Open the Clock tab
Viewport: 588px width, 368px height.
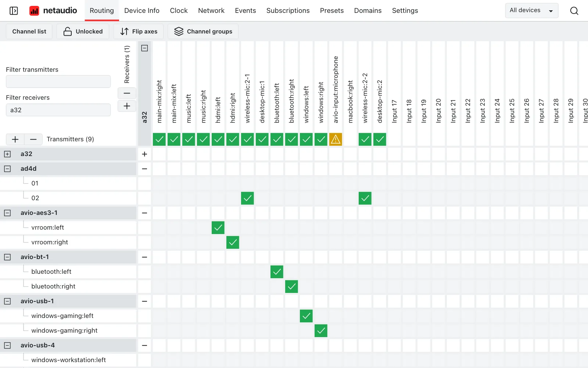(x=179, y=11)
